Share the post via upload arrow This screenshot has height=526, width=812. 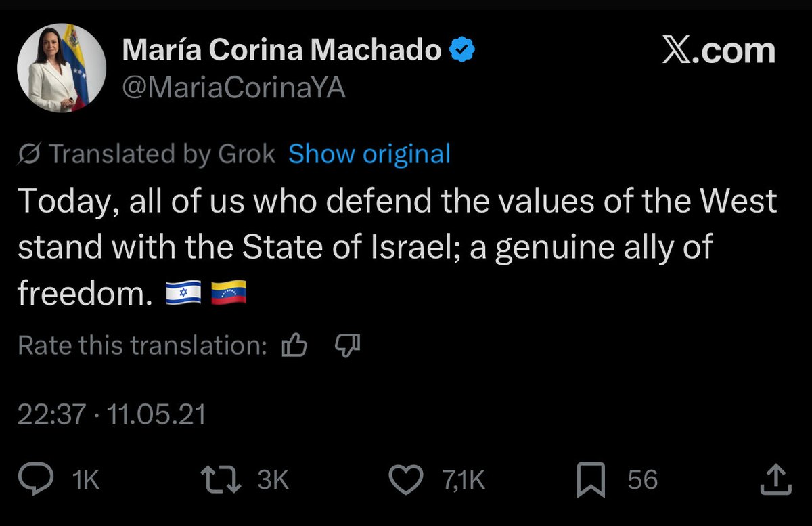click(777, 480)
